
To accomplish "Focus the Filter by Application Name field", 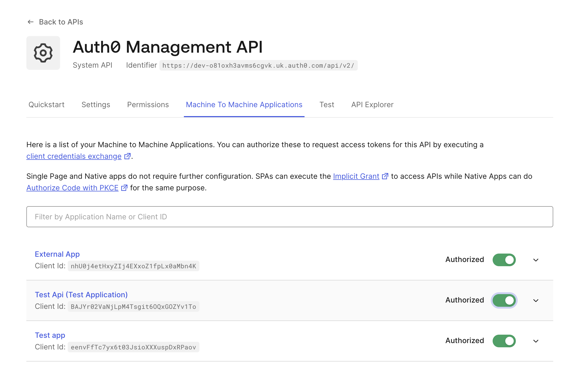I will (x=289, y=217).
